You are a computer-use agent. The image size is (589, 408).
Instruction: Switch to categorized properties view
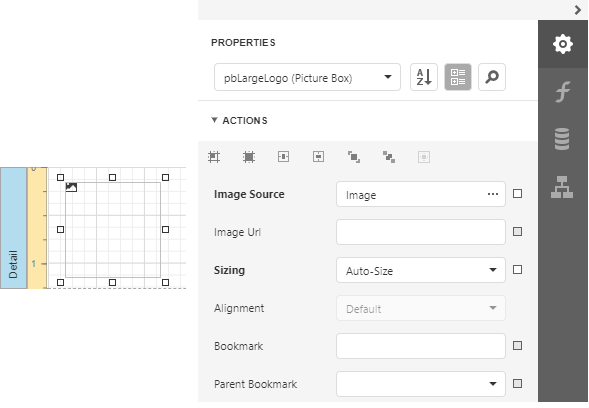click(458, 77)
